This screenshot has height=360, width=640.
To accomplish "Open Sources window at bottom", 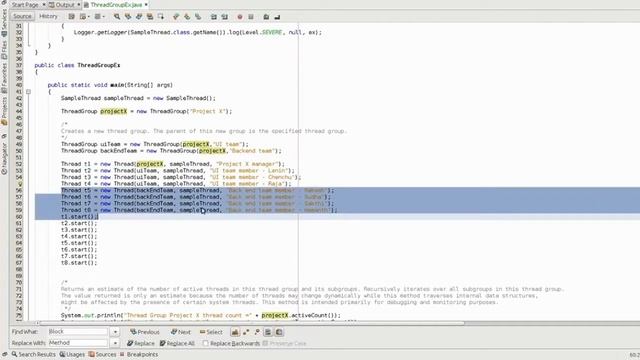I will coord(102,354).
